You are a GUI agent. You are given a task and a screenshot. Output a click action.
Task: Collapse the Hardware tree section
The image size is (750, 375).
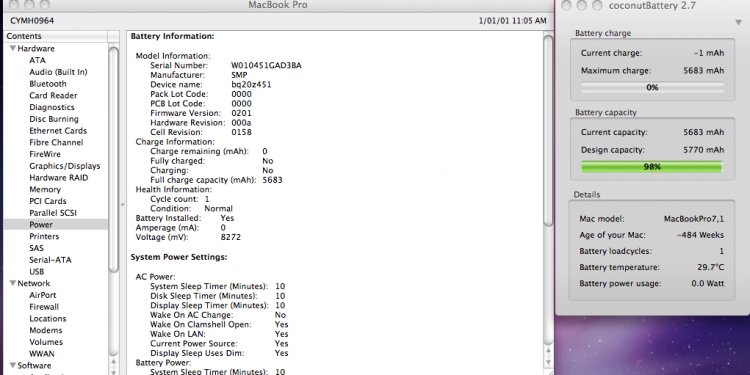coord(12,48)
